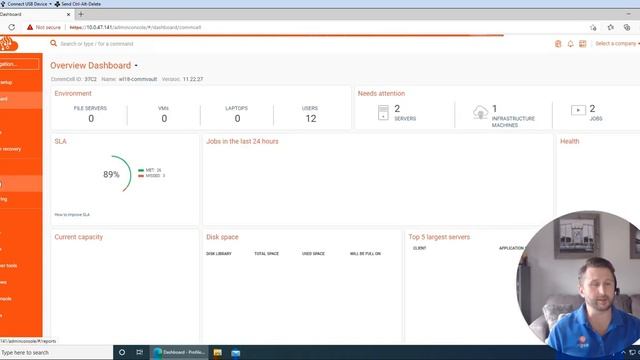Open File Explorer from the taskbar
This screenshot has height=360, width=640.
point(218,352)
